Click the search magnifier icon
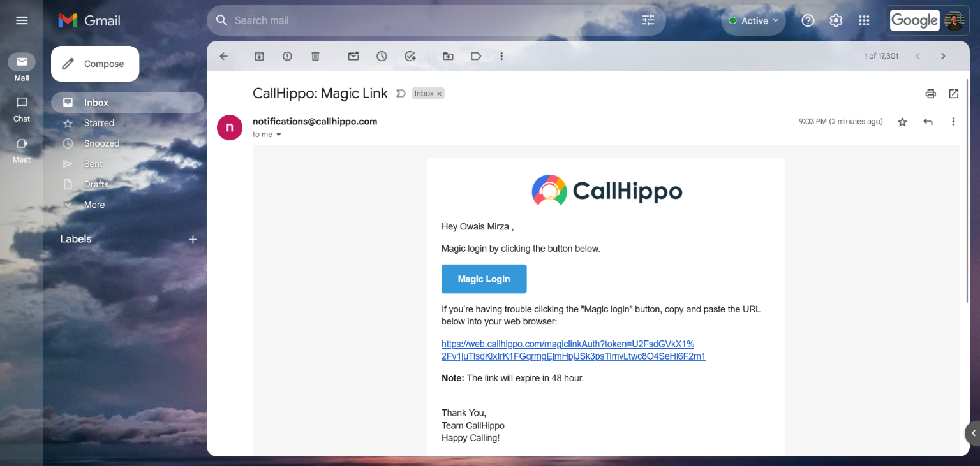The image size is (980, 466). point(221,20)
